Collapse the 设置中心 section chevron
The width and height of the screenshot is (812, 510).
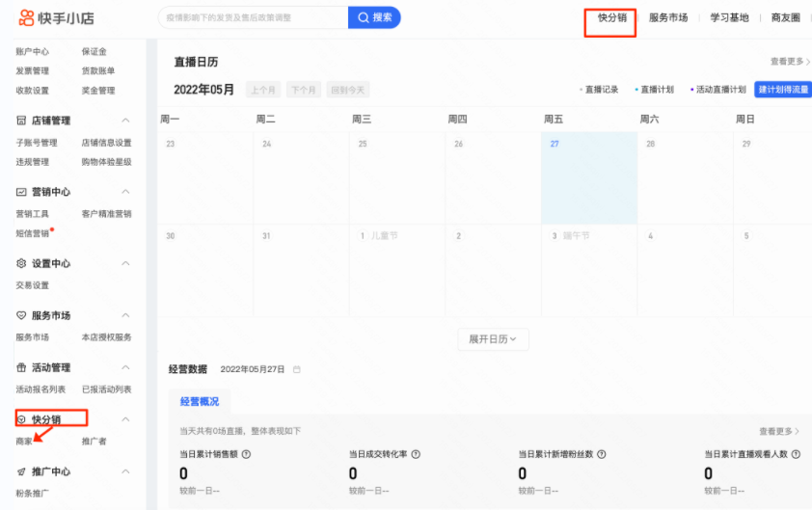pos(125,263)
